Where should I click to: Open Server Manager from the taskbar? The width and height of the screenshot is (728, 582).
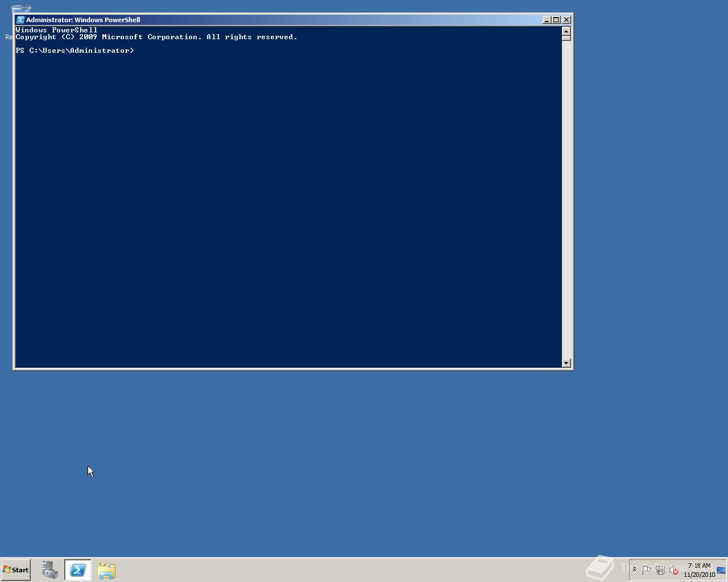tap(49, 570)
